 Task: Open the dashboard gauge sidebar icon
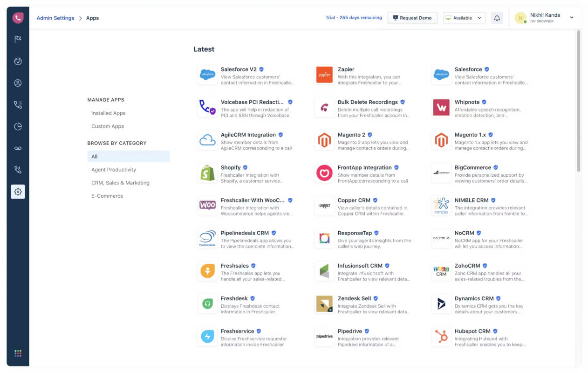coord(18,62)
